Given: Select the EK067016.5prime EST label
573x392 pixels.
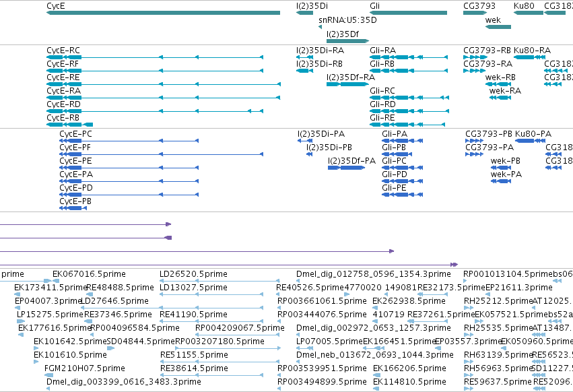Looking at the screenshot, I should [89, 274].
